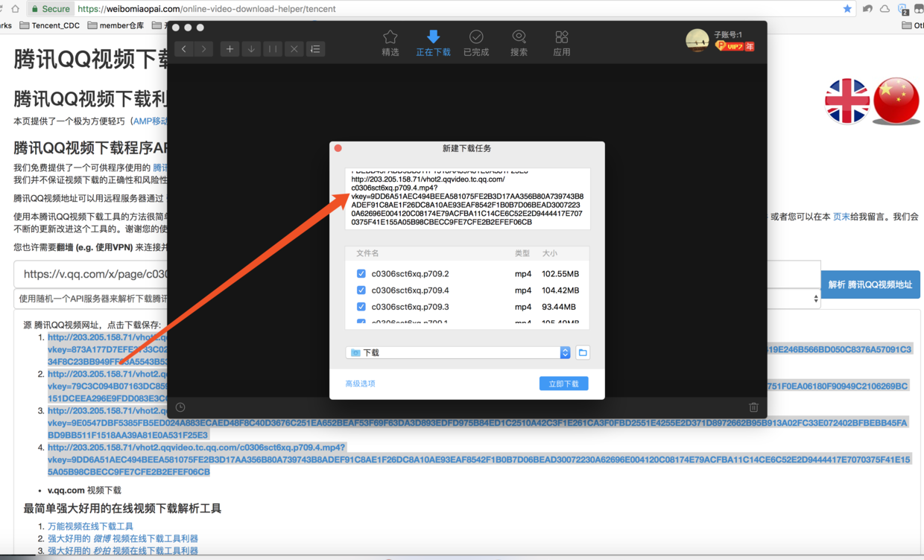Start download with the down-arrow toolbar button
Screen dimensions: 924x560
click(x=251, y=49)
